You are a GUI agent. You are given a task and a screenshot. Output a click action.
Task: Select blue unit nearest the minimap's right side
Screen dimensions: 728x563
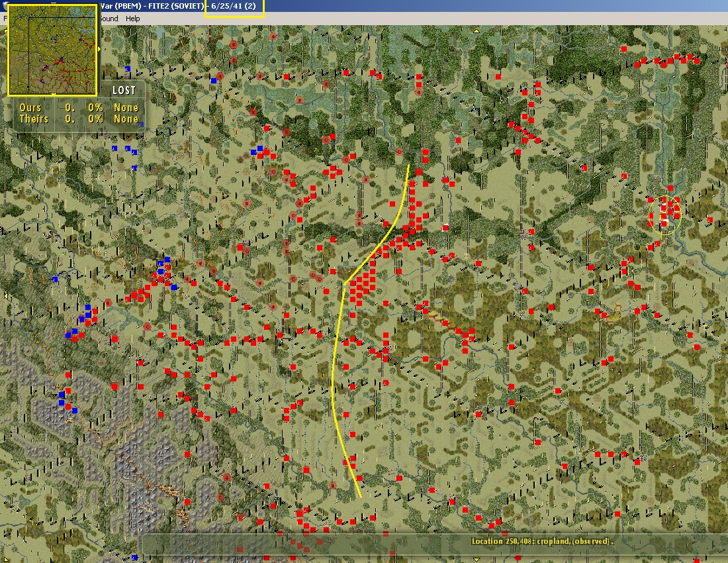pos(128,69)
